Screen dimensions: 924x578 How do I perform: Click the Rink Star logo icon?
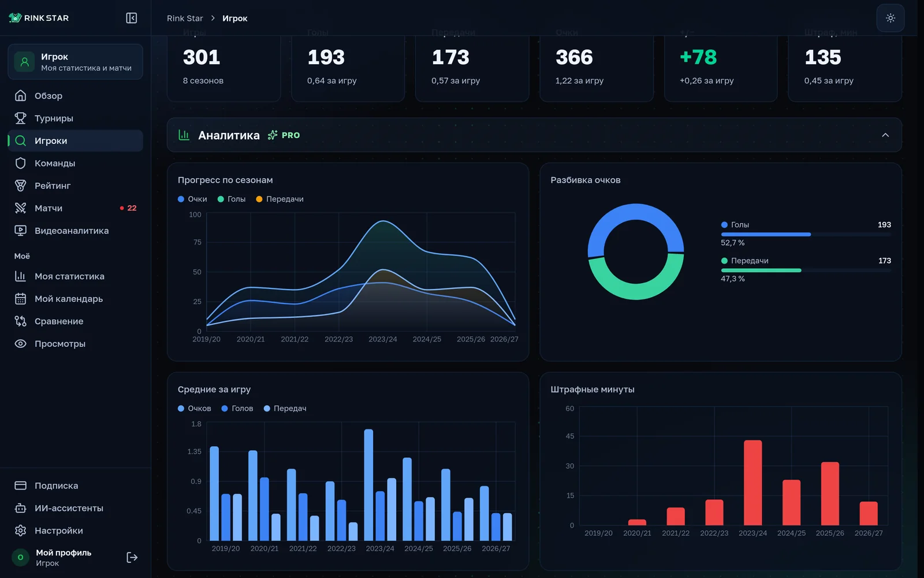[15, 18]
